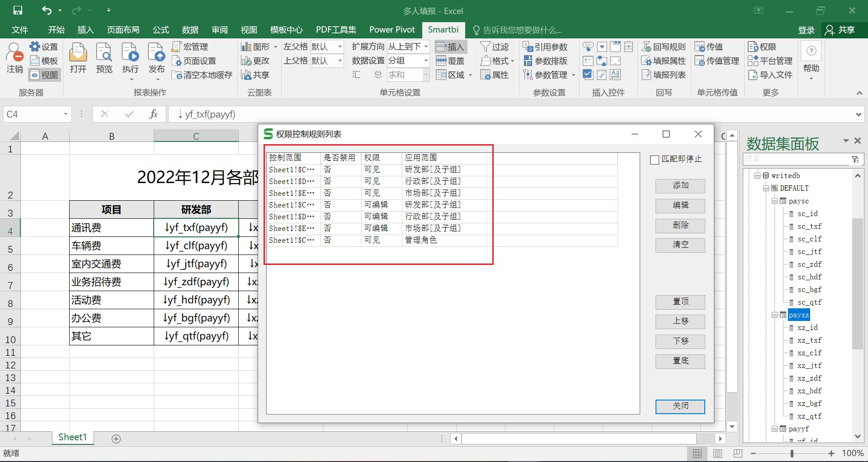Image resolution: width=868 pixels, height=462 pixels.
Task: Collapse the writedb tree node
Action: (x=757, y=175)
